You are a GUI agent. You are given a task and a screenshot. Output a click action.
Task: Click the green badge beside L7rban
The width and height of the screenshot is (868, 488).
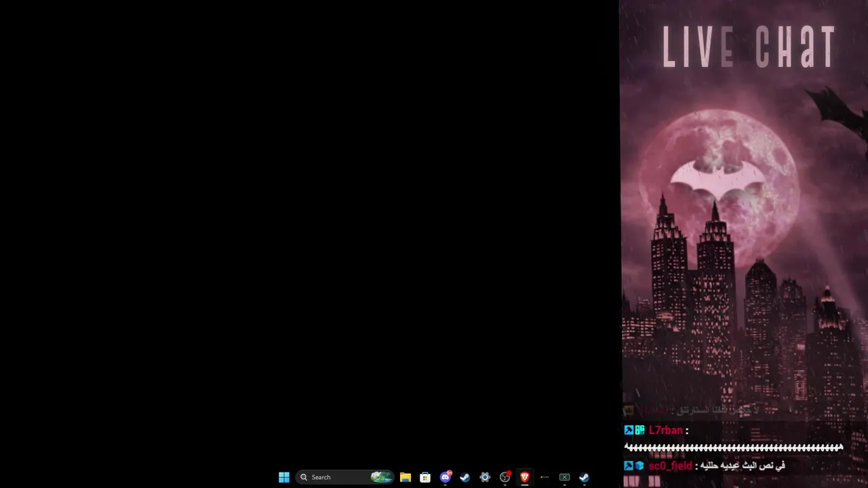tap(639, 430)
